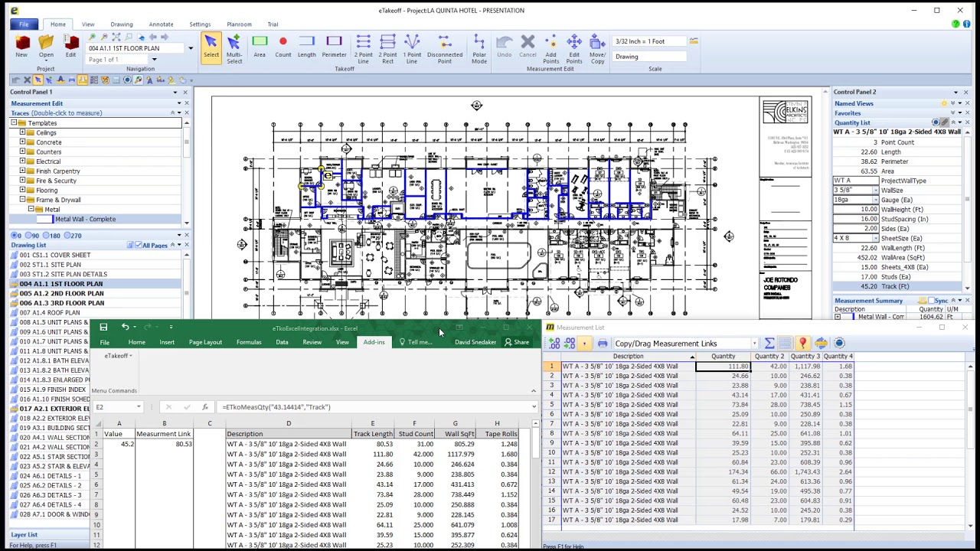The image size is (980, 551).
Task: Select the 0 degree rotation option
Action: pyautogui.click(x=16, y=236)
